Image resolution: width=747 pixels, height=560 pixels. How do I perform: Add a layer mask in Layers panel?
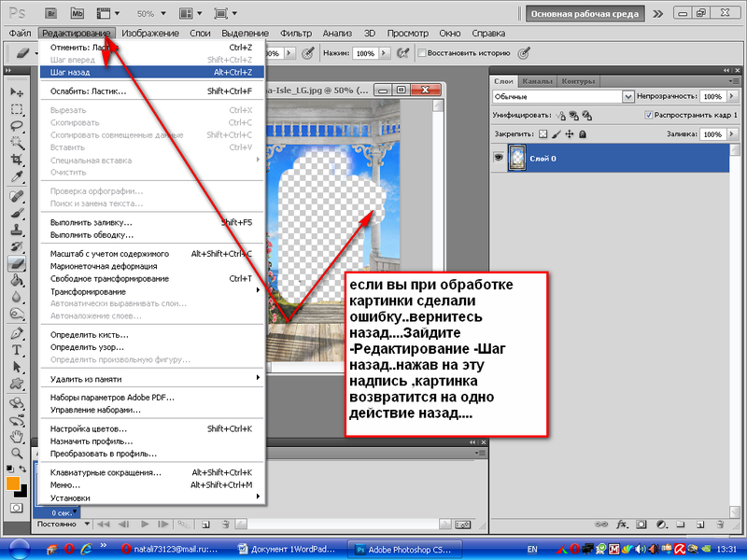tap(641, 525)
